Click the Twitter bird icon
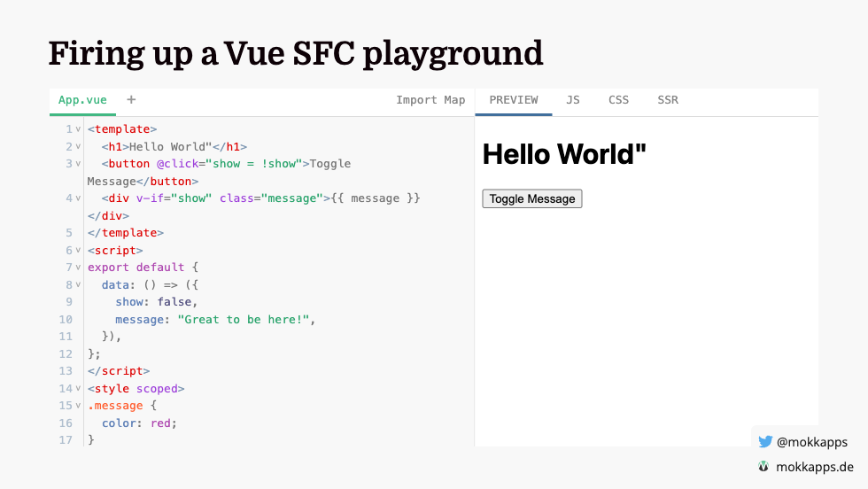The width and height of the screenshot is (868, 489). tap(765, 441)
